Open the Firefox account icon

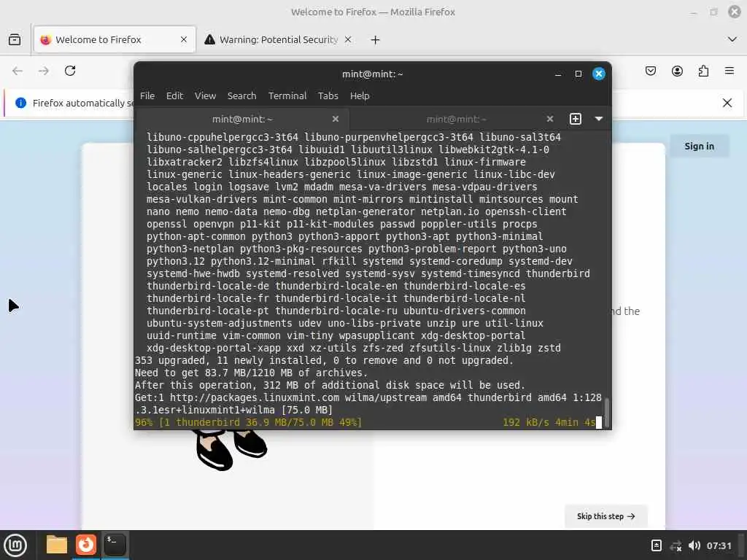677,71
